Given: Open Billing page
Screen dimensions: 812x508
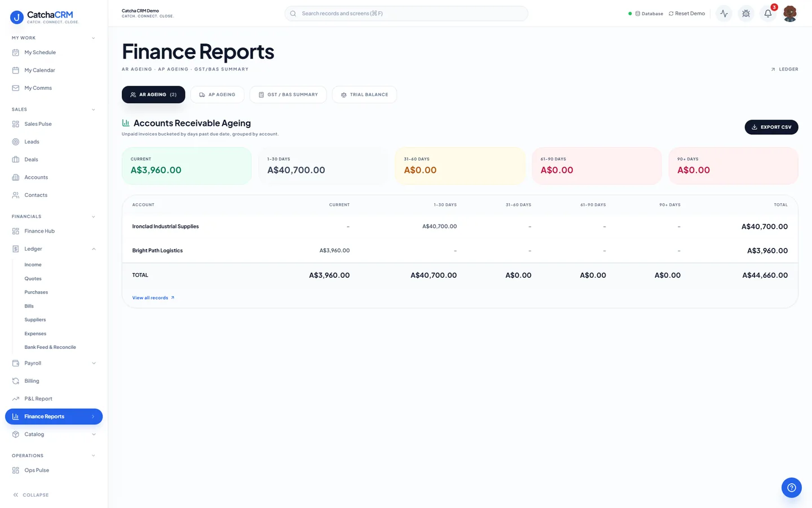Looking at the screenshot, I should coord(54,381).
